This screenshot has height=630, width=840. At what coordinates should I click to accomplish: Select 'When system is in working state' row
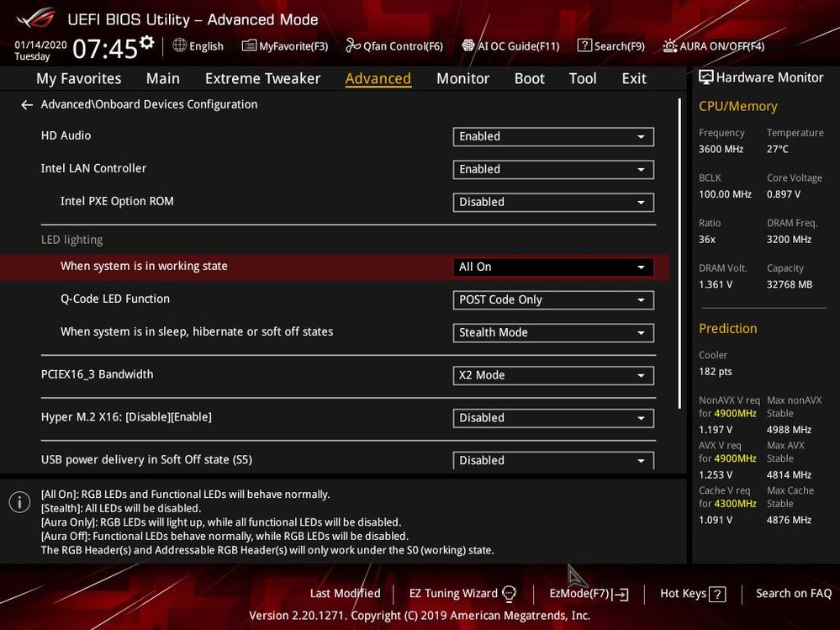pos(335,267)
